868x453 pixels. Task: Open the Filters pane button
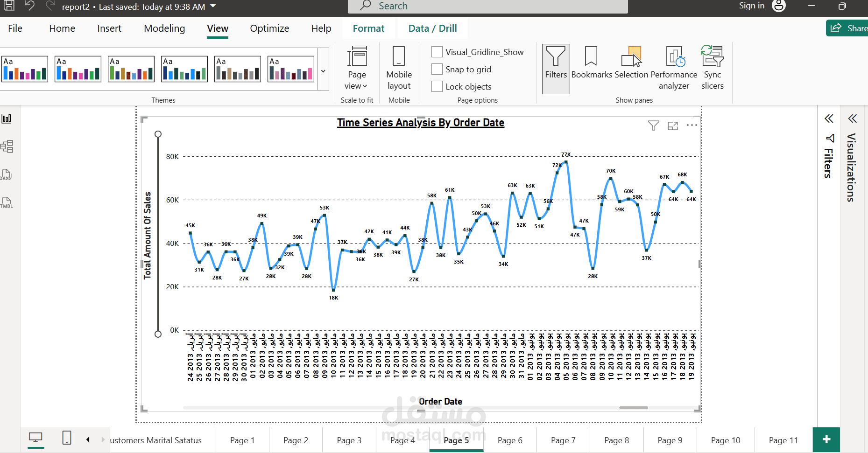(x=556, y=69)
